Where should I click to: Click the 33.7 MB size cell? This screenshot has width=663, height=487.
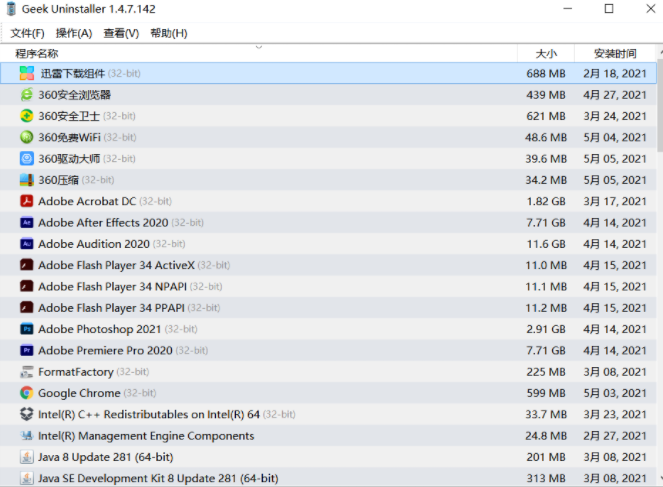[x=546, y=414]
